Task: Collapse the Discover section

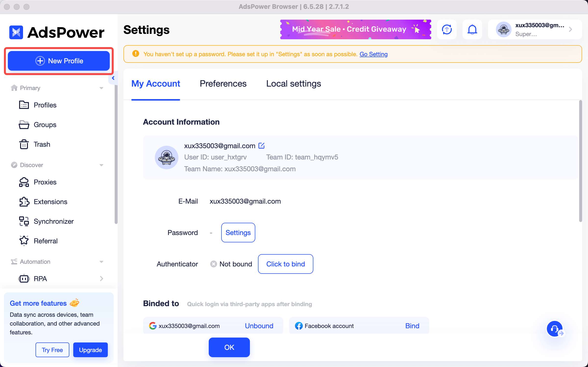Action: (x=101, y=165)
